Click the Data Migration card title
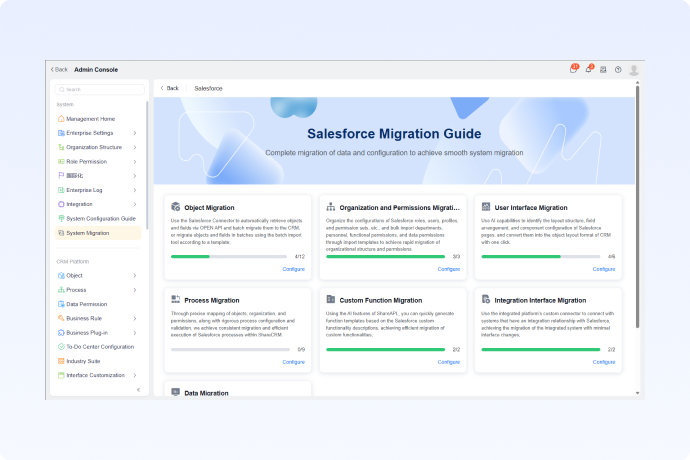 click(x=206, y=393)
